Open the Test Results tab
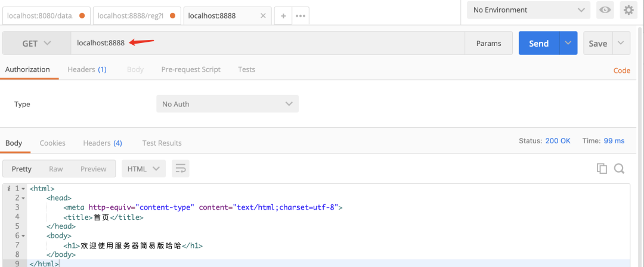This screenshot has height=267, width=644. (162, 143)
